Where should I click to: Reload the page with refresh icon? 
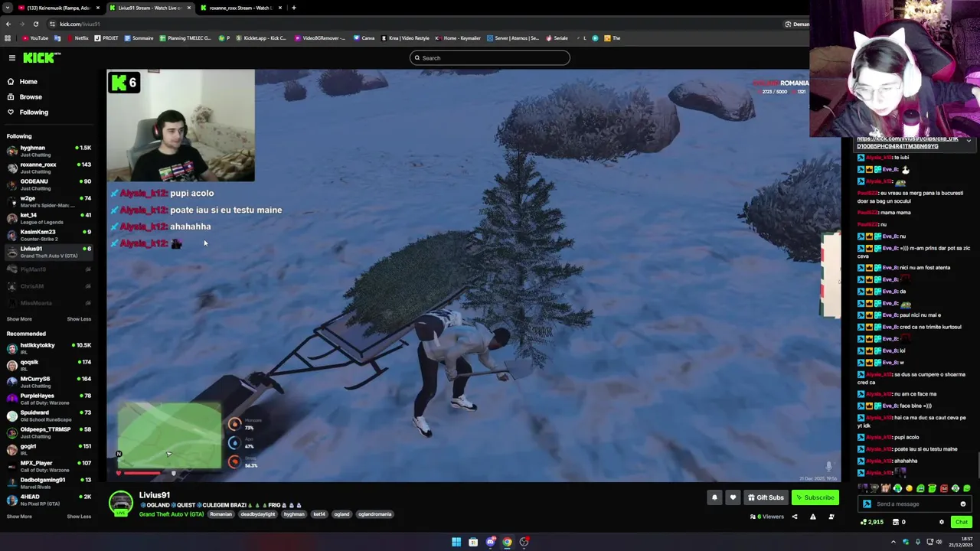35,24
